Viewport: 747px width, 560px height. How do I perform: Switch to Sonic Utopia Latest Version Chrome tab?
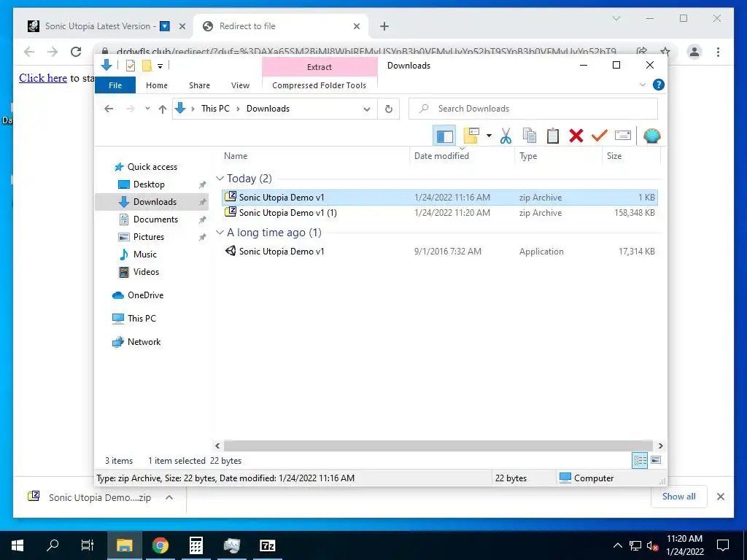point(100,26)
